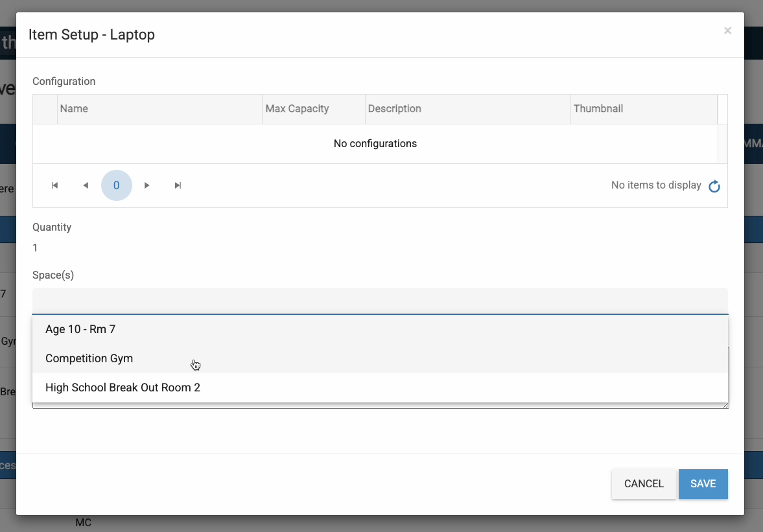Click the Quantity value 1

tap(36, 248)
